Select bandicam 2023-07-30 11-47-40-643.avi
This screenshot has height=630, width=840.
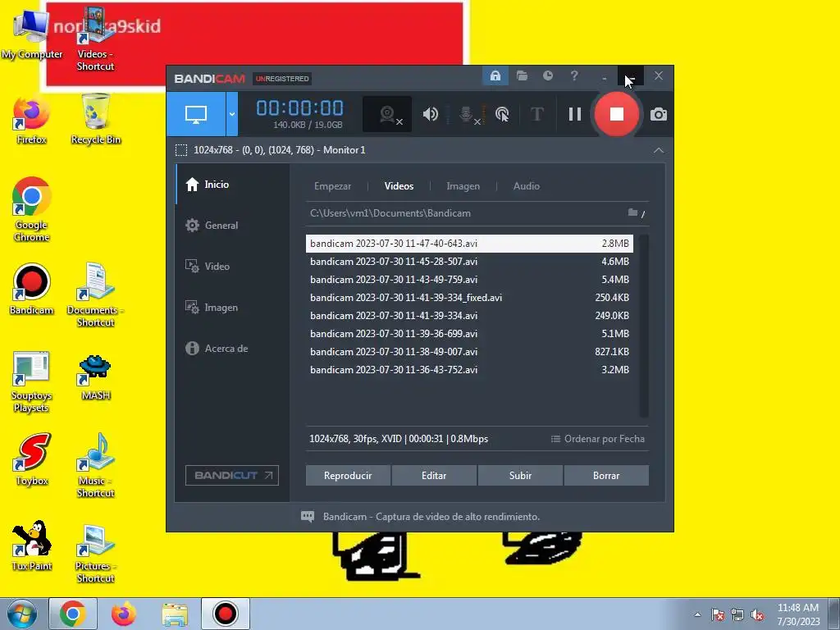[469, 243]
